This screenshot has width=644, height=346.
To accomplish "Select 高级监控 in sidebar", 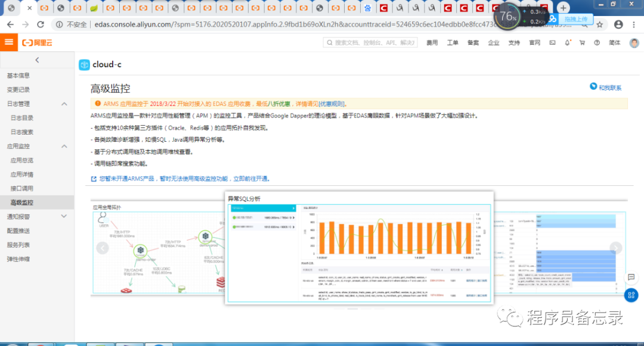I will [x=37, y=202].
